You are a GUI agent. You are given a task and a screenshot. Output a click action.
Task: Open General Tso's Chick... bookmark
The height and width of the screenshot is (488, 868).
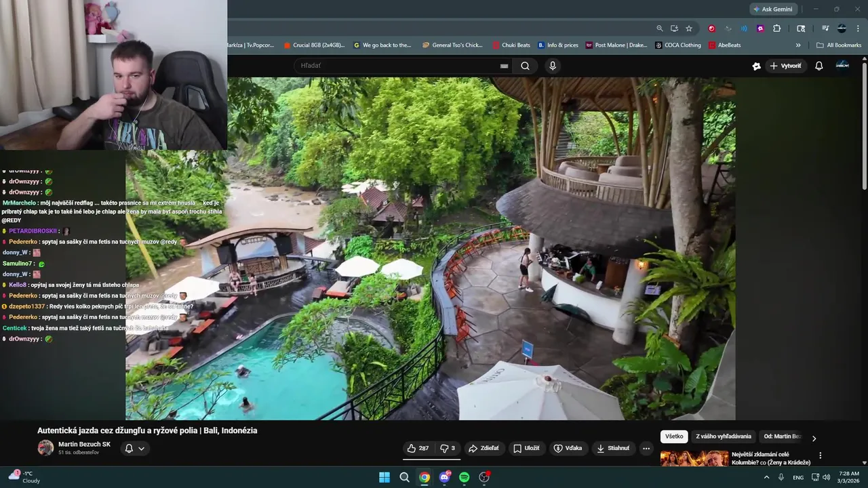coord(452,45)
